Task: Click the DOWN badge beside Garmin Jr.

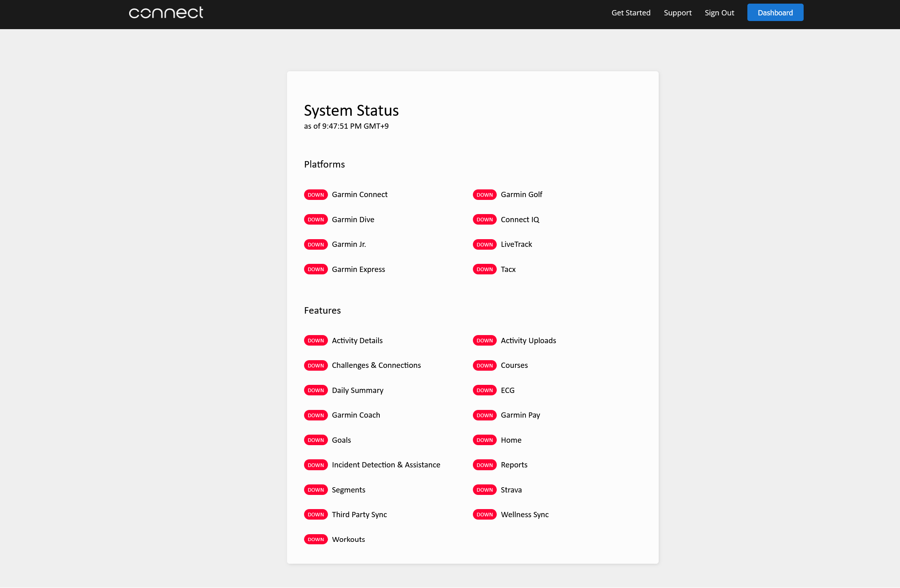Action: [x=316, y=244]
